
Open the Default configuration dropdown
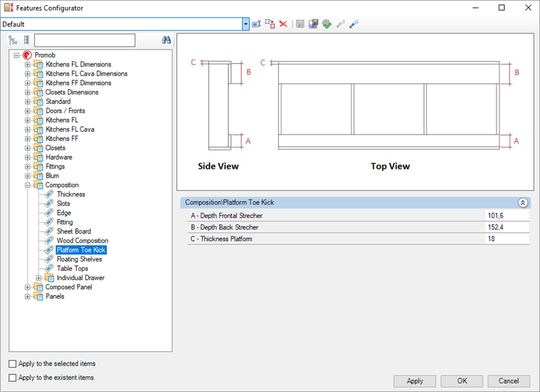coord(246,24)
